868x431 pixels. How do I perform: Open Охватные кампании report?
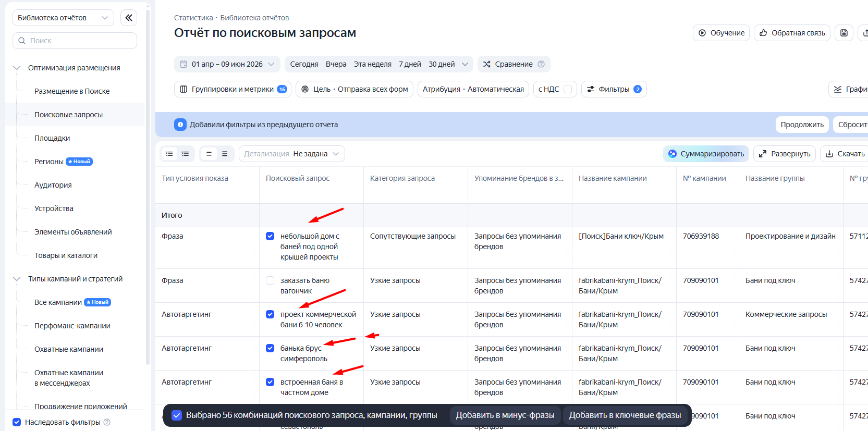[x=69, y=349]
